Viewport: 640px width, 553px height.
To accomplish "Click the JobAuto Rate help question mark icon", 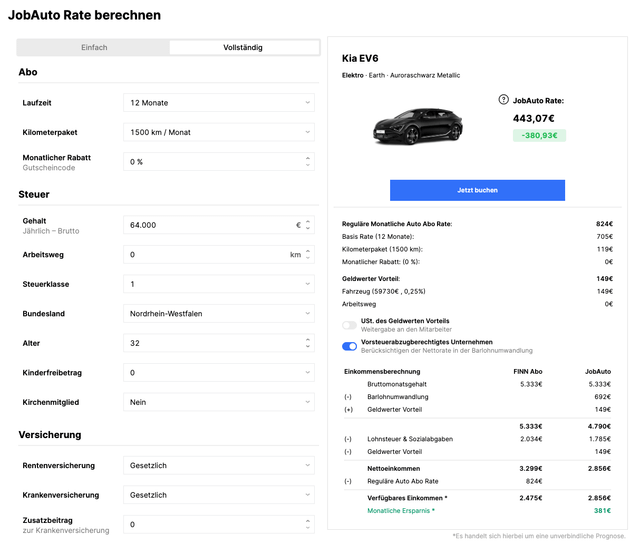I will (503, 100).
